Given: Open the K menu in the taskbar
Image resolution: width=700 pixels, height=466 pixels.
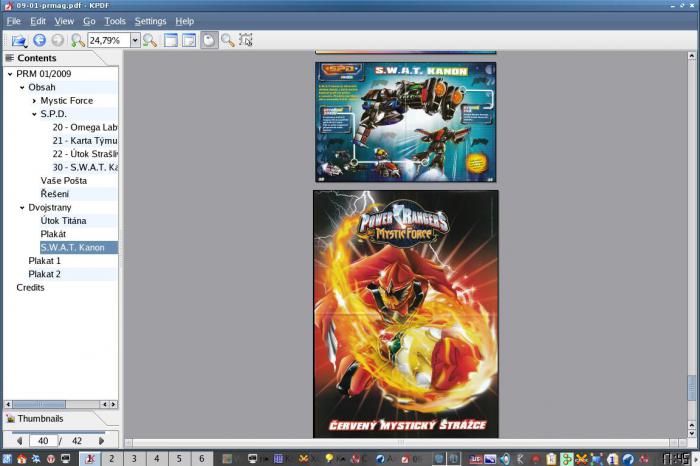Looking at the screenshot, I should tap(7, 459).
